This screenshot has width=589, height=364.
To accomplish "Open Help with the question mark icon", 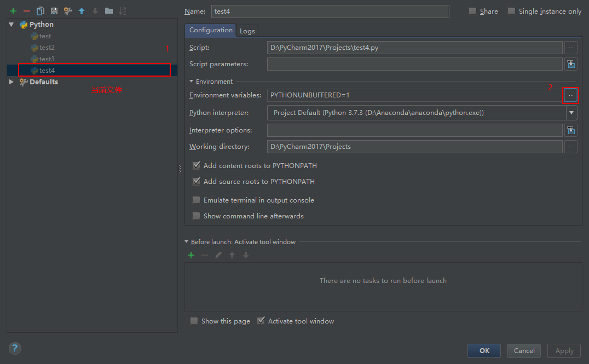I will tap(14, 348).
